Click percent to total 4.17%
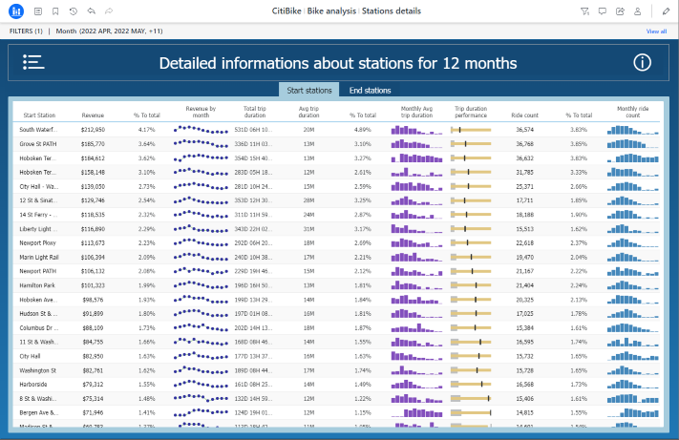 tap(147, 129)
